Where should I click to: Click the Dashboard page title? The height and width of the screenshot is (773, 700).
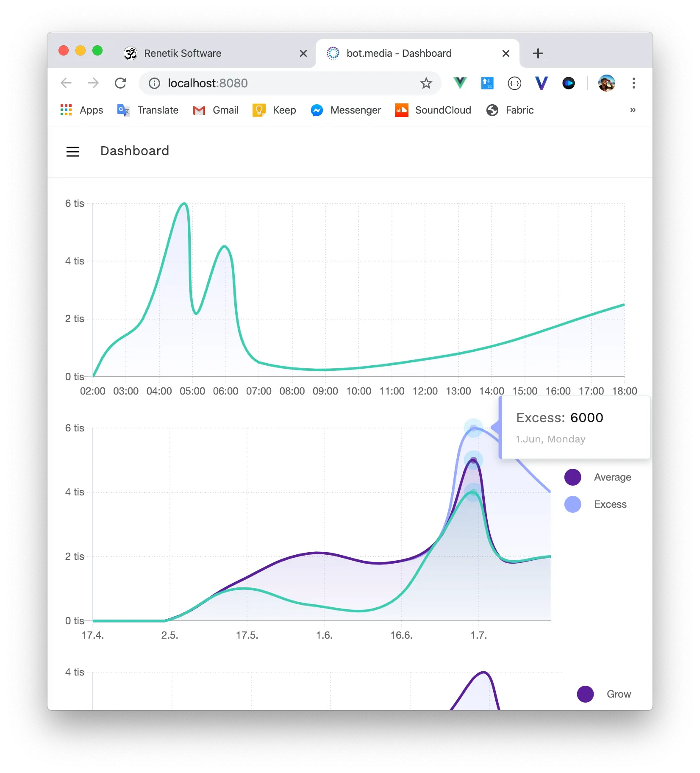coord(135,151)
